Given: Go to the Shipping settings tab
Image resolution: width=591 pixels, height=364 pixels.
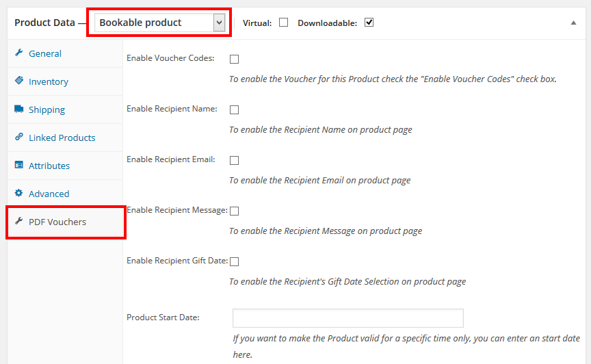Looking at the screenshot, I should click(47, 109).
